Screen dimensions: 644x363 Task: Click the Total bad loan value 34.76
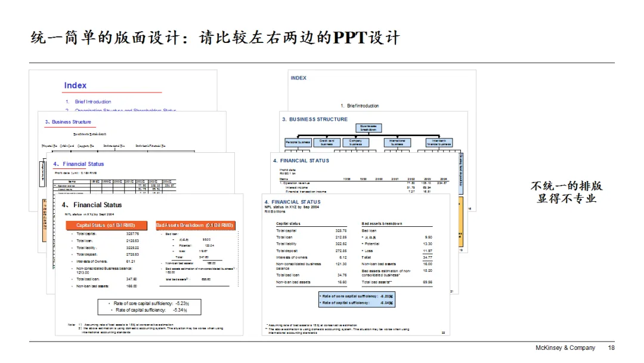[x=342, y=275]
